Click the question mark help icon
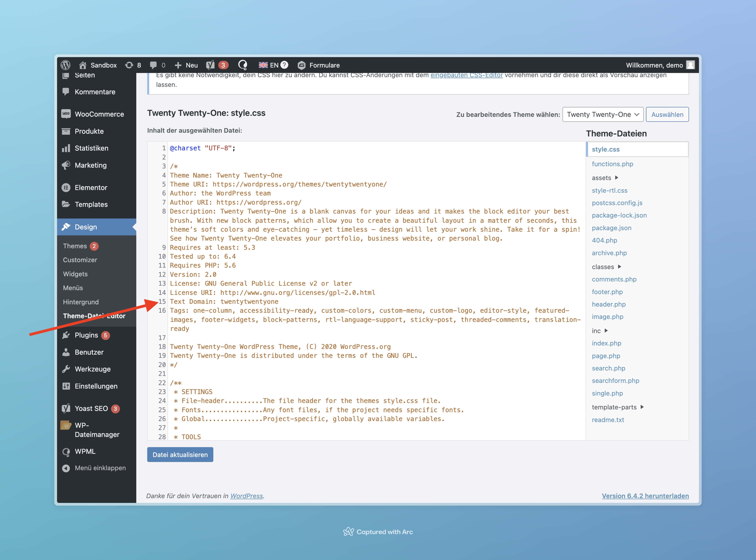This screenshot has height=560, width=756. 285,65
